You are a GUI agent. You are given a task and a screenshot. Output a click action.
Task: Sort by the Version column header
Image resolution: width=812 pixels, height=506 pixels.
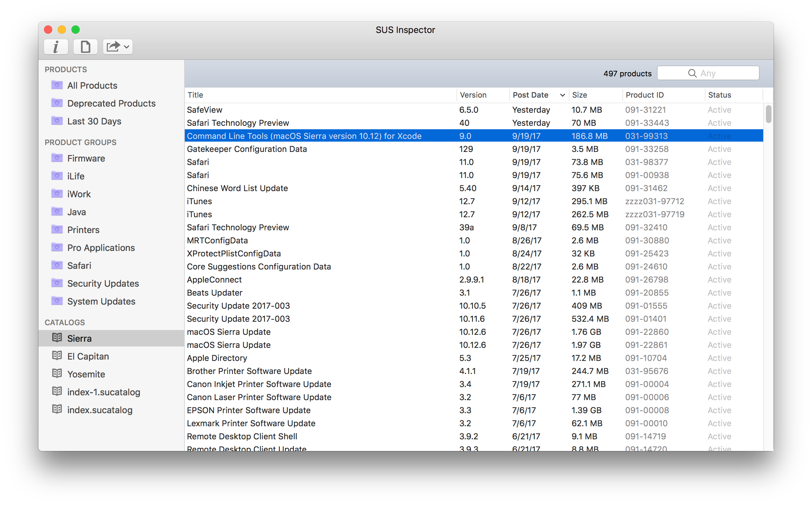click(x=483, y=95)
